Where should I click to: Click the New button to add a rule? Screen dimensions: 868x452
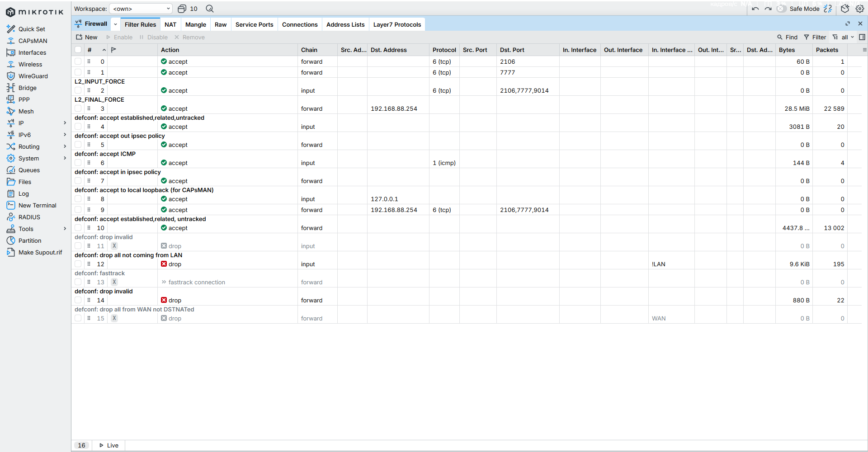[87, 37]
